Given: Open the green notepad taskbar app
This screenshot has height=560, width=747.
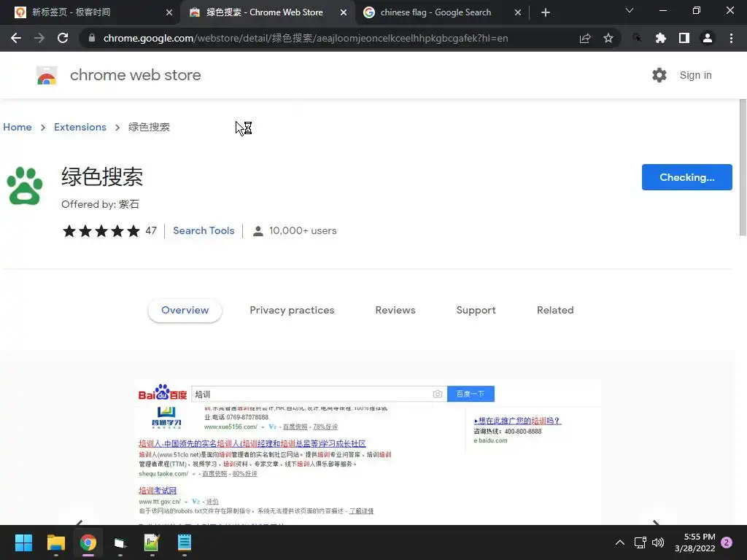Looking at the screenshot, I should pyautogui.click(x=152, y=542).
